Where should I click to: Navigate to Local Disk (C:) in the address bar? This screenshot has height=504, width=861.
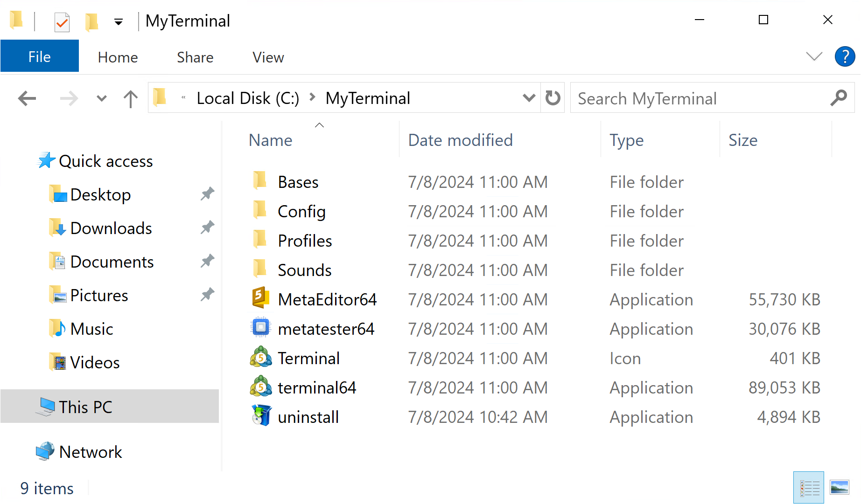point(248,98)
